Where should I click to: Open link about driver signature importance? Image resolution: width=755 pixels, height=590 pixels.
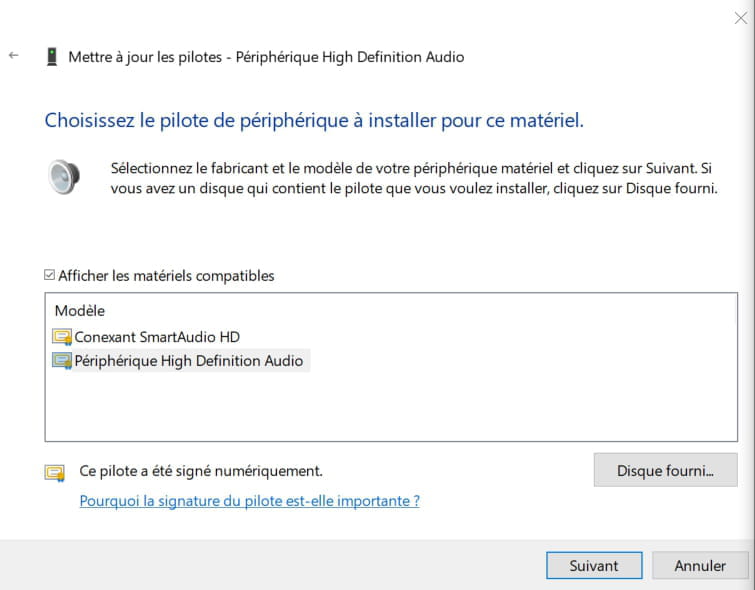point(249,501)
